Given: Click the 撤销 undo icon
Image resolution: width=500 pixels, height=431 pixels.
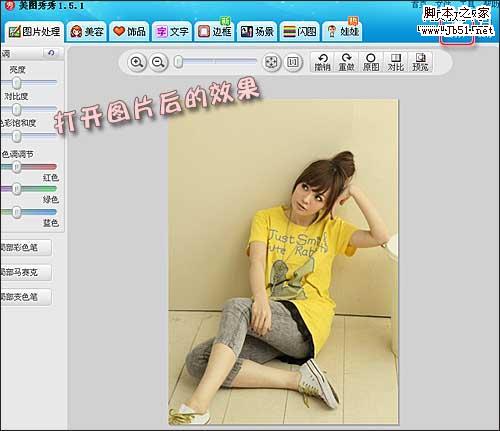Looking at the screenshot, I should pos(322,62).
